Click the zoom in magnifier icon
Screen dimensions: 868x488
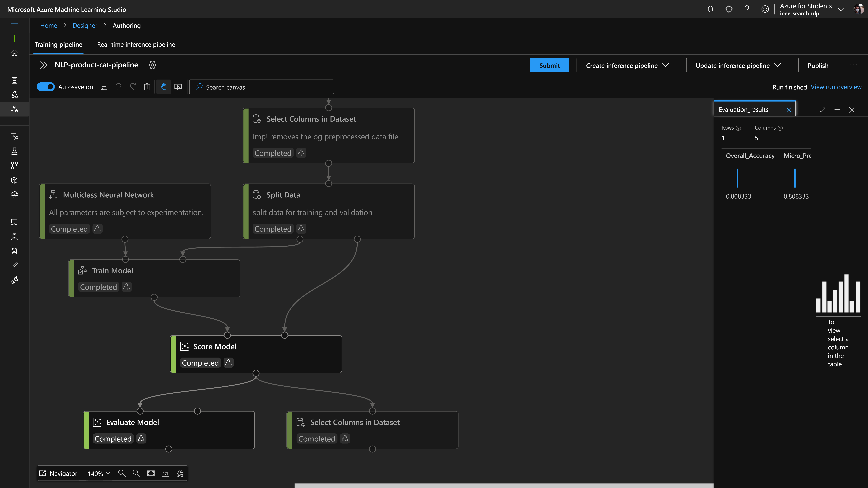122,473
